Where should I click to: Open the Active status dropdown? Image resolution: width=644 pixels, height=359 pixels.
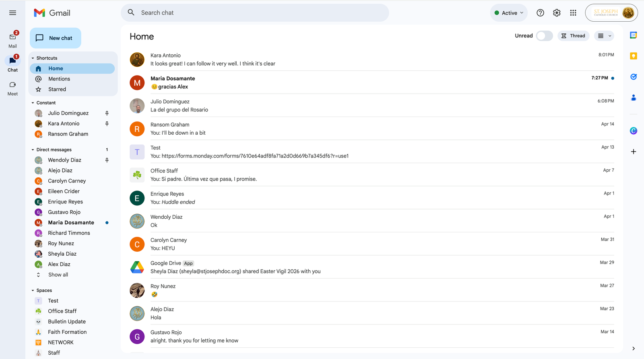point(509,13)
